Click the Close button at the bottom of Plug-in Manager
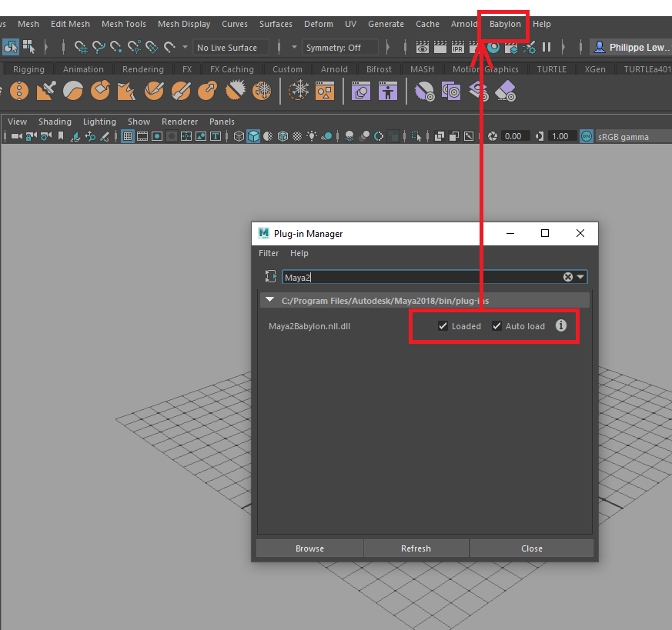Image resolution: width=672 pixels, height=630 pixels. 532,548
